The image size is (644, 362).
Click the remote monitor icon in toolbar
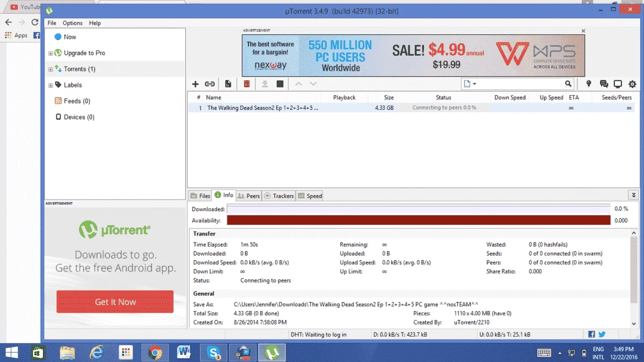point(618,84)
